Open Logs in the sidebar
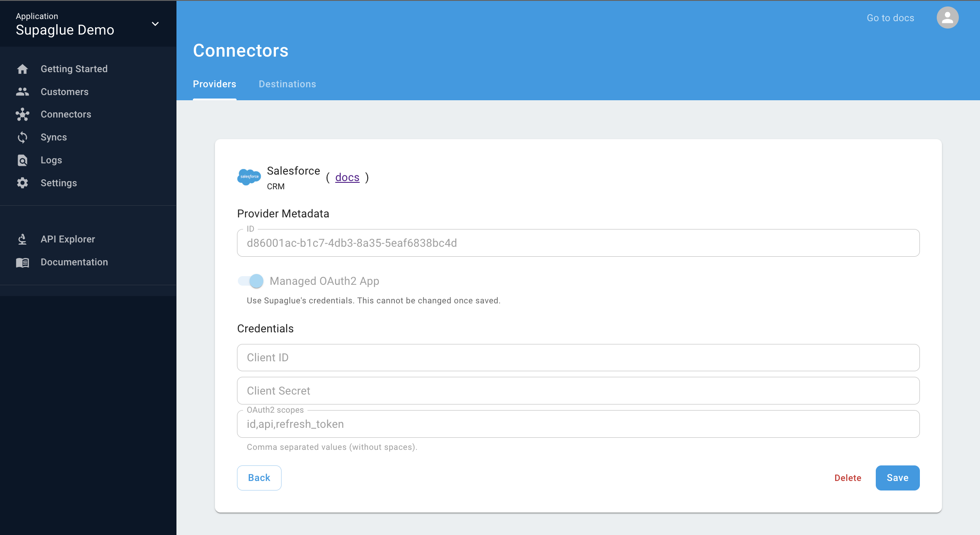980x535 pixels. click(88, 160)
